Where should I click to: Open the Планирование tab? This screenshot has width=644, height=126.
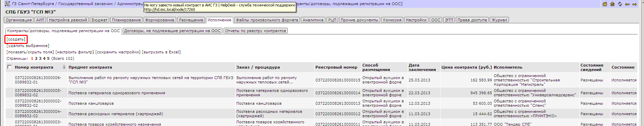click(x=126, y=20)
